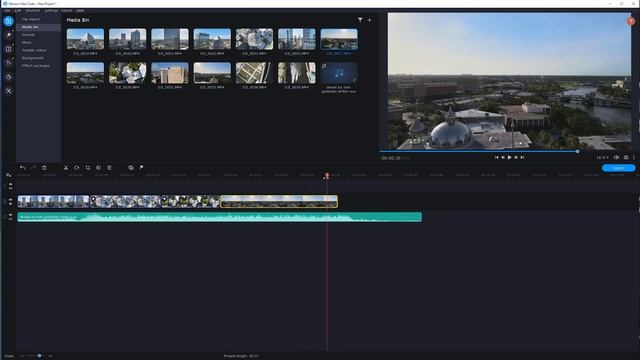The height and width of the screenshot is (360, 640).
Task: Open the notification bell in preview corner
Action: point(631,21)
